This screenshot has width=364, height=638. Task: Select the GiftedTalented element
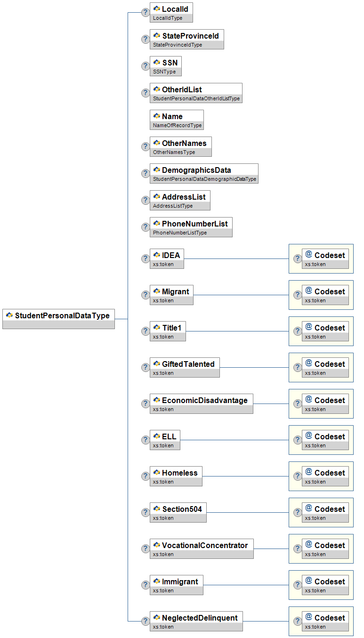tap(185, 367)
